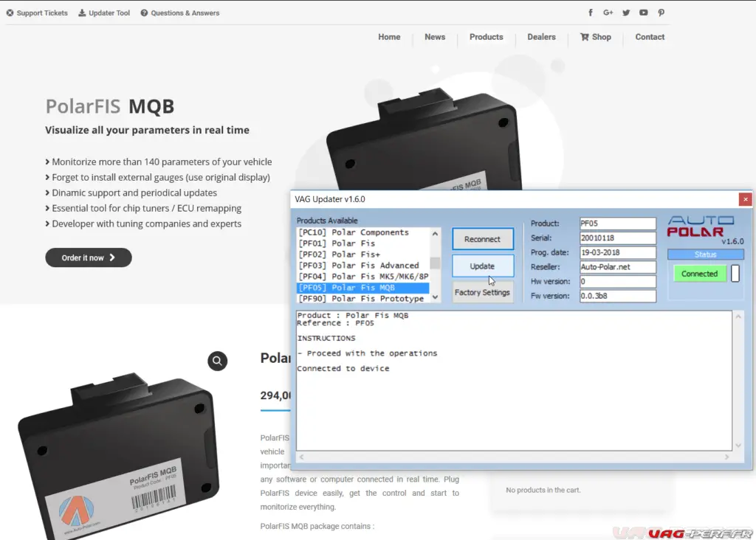Click the blue Status bar in VAG Updater

point(705,255)
